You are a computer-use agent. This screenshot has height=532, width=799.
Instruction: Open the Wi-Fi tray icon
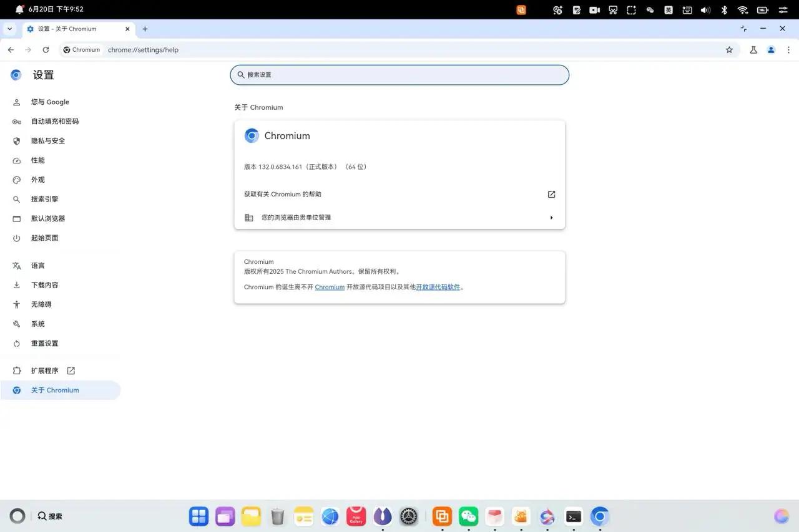tap(743, 10)
